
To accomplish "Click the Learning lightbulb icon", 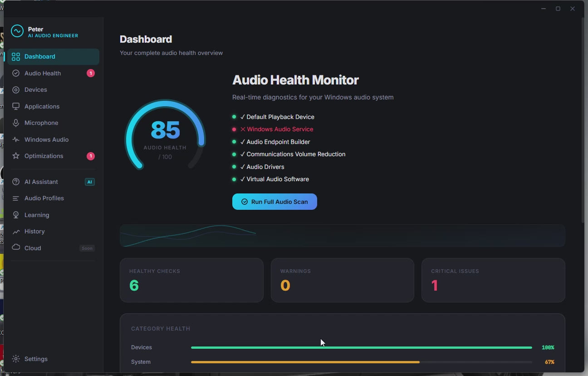I will (x=16, y=215).
